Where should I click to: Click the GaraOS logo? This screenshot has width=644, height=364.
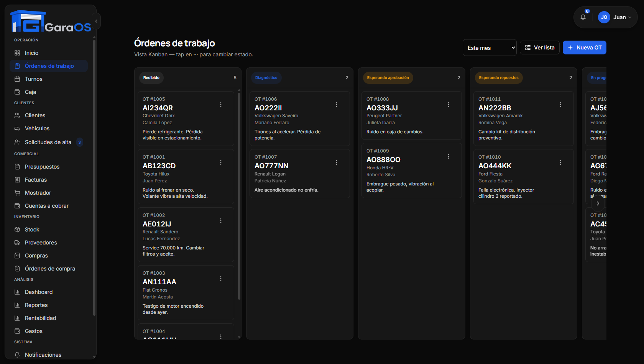click(51, 21)
